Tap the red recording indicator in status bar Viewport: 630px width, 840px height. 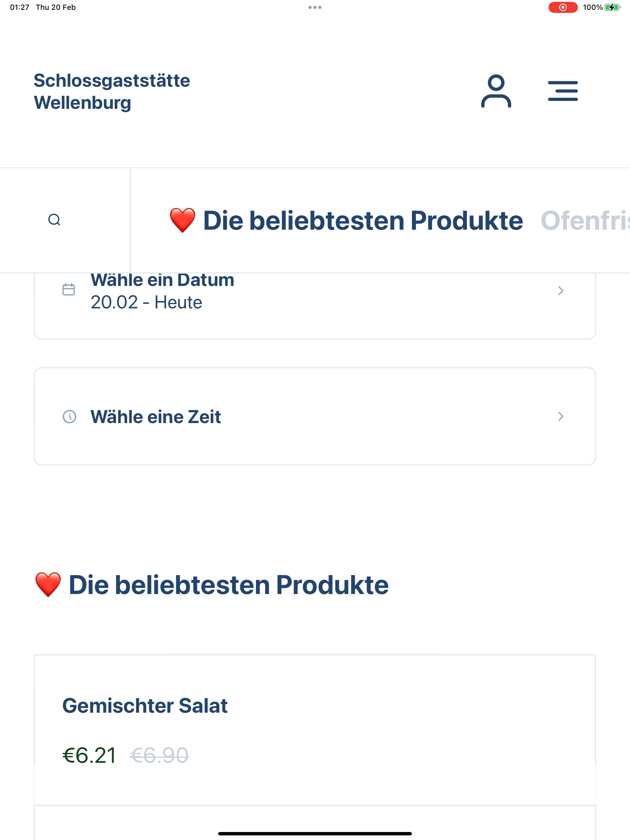[x=563, y=7]
